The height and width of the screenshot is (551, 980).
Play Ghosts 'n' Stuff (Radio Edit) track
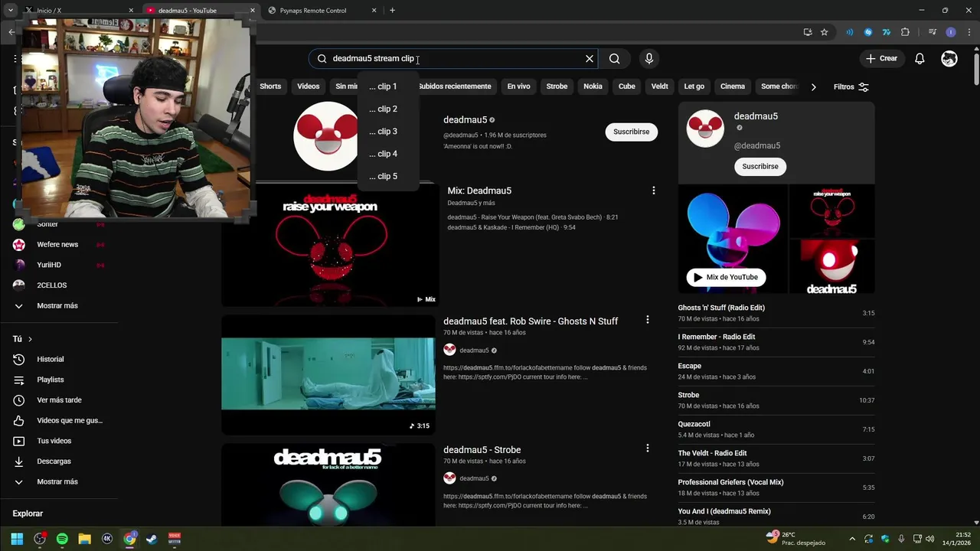(x=776, y=313)
